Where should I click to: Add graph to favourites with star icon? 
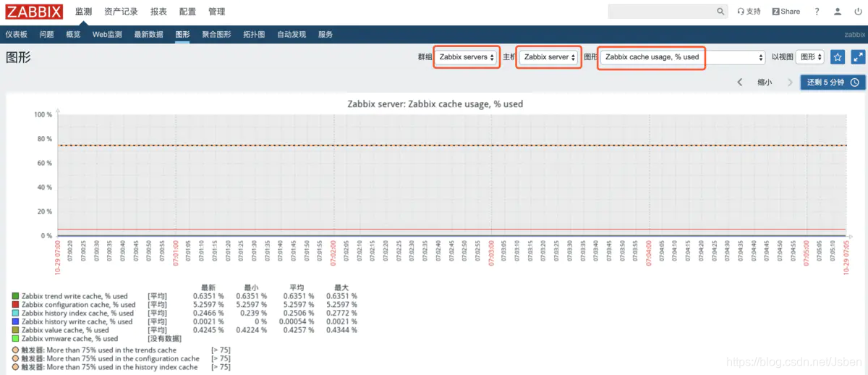(x=838, y=57)
